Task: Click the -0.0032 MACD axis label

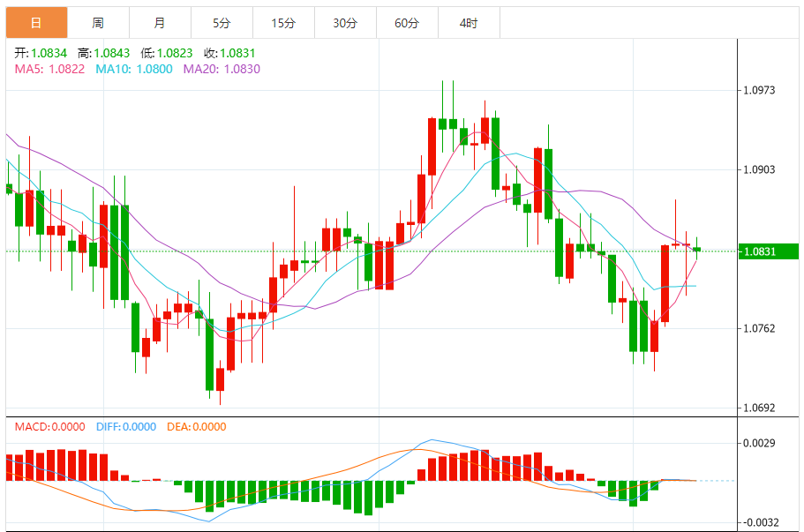Action: tap(761, 523)
